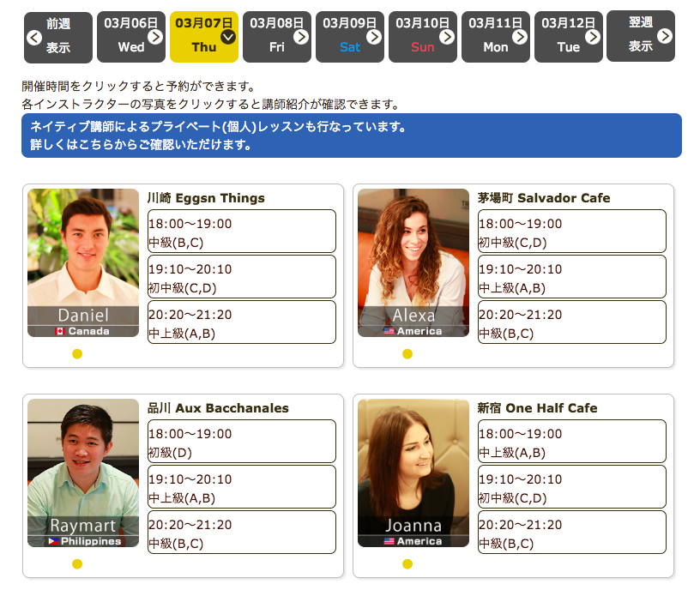Click the Canada flag under Daniel
The image size is (700, 590).
60,331
